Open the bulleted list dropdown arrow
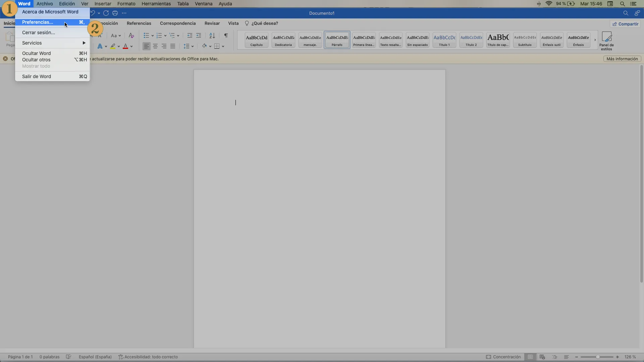Viewport: 644px width, 362px height. tap(152, 36)
